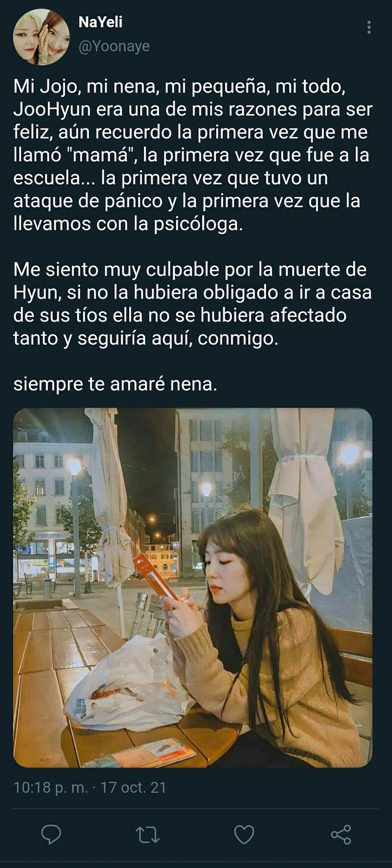
Task: Open the three-dot tweet options menu
Action: [369, 28]
